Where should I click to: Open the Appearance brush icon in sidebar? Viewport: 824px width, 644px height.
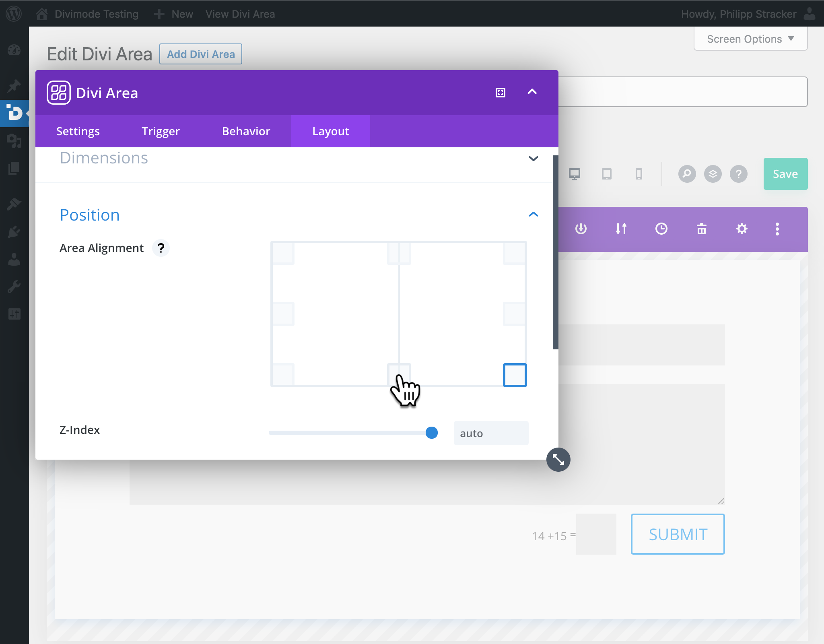(14, 204)
